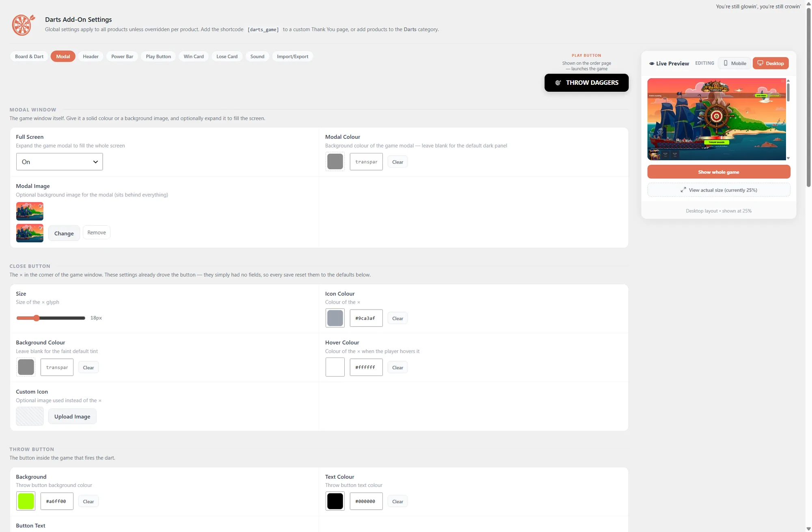
Task: Click the pirate game Live Preview image
Action: tap(717, 119)
